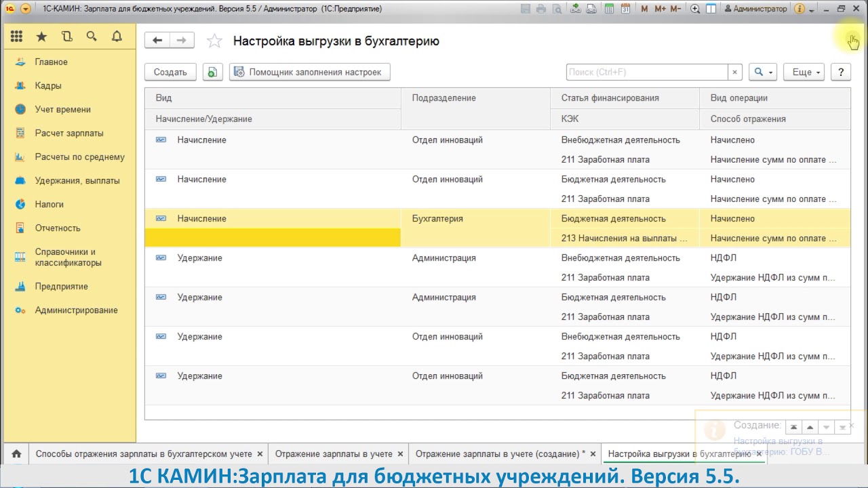
Task: Open the Расчет зарплаты section
Action: point(69,133)
